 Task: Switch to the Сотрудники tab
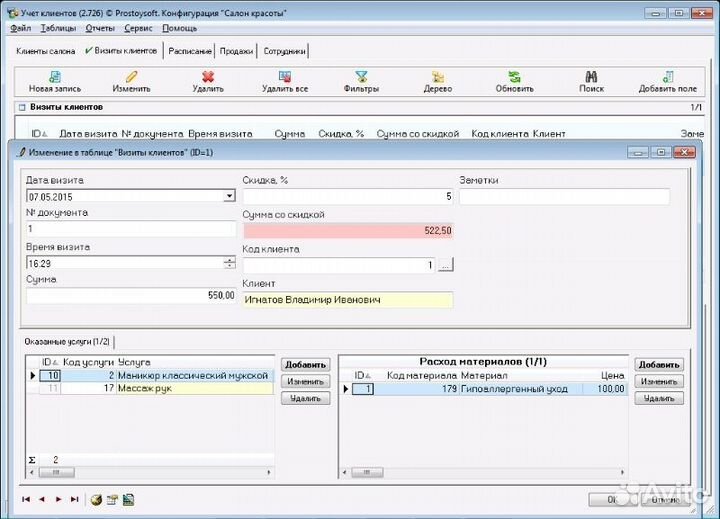click(x=284, y=50)
